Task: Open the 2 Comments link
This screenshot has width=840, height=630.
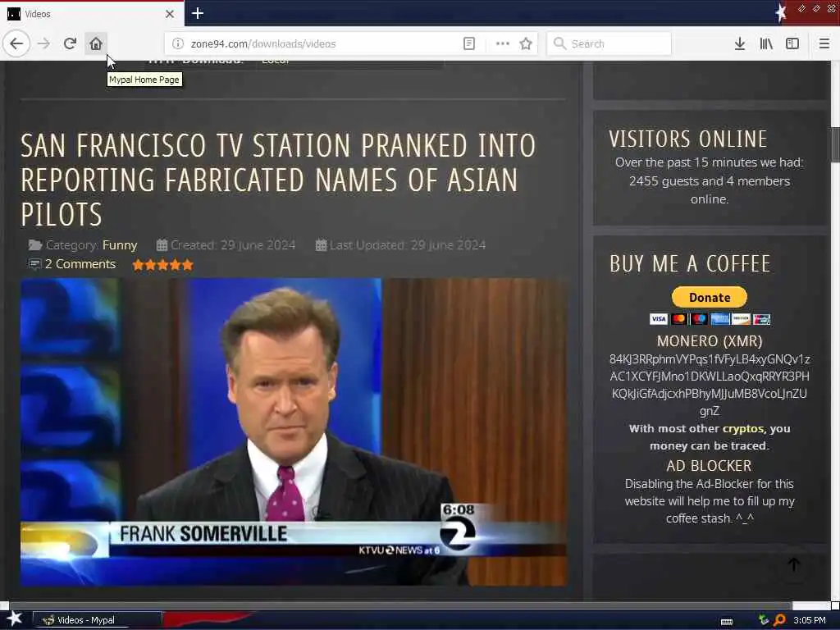Action: pos(80,264)
